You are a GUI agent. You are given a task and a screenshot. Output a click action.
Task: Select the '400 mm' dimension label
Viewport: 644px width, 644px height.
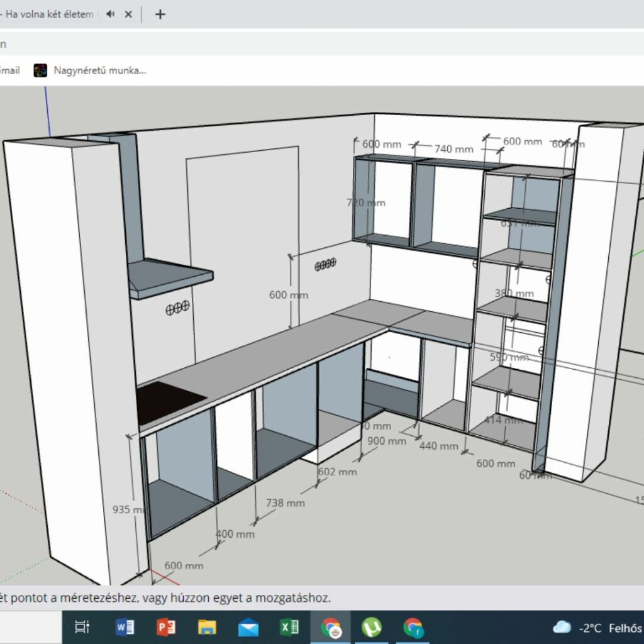(x=235, y=534)
